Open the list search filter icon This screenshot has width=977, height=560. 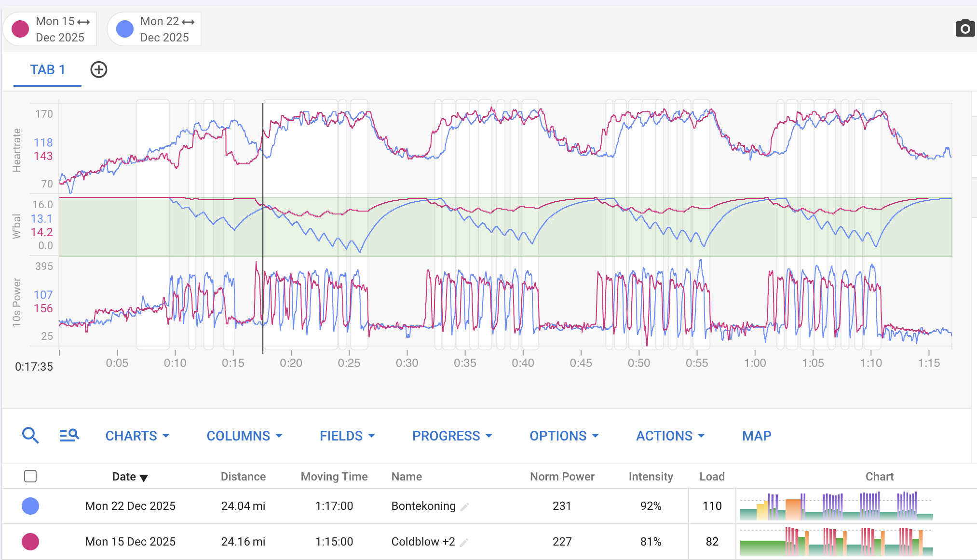(69, 436)
